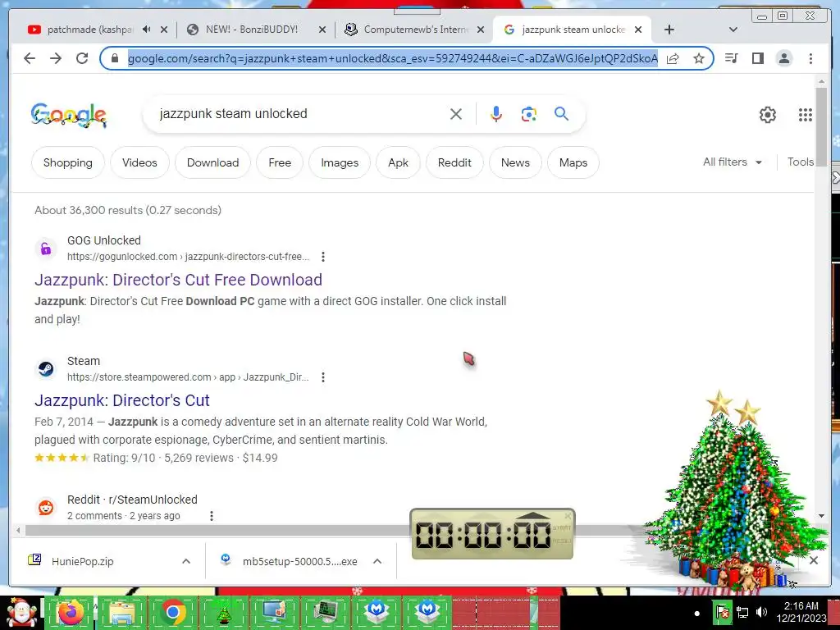Open more options for Reddit result

click(212, 516)
